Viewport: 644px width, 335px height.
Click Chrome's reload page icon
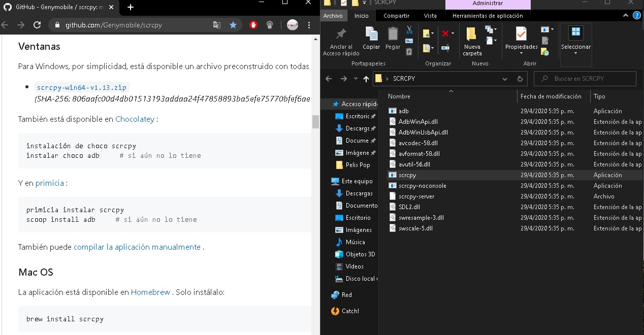click(37, 24)
